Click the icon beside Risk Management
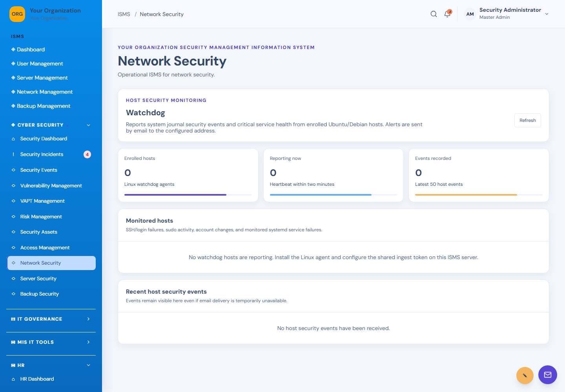The height and width of the screenshot is (392, 565). 13,217
